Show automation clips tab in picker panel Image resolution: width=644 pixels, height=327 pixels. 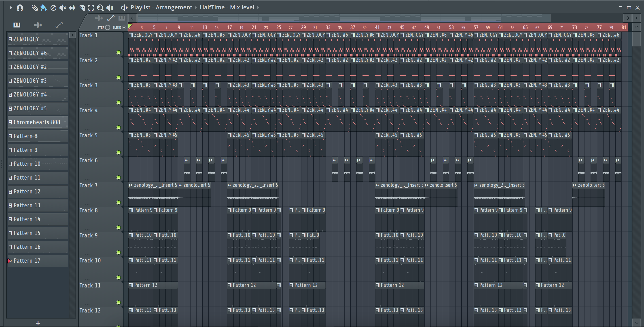(x=59, y=25)
